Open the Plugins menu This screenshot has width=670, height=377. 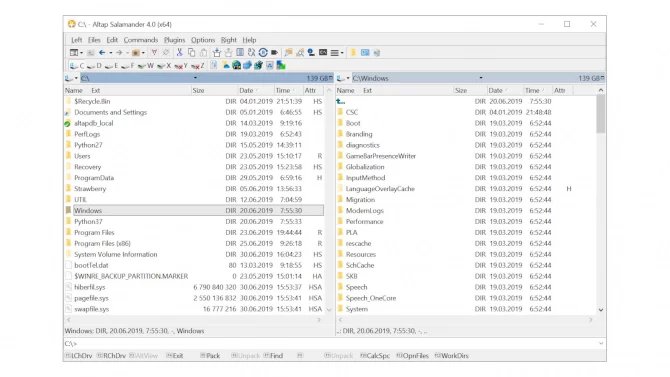point(174,40)
